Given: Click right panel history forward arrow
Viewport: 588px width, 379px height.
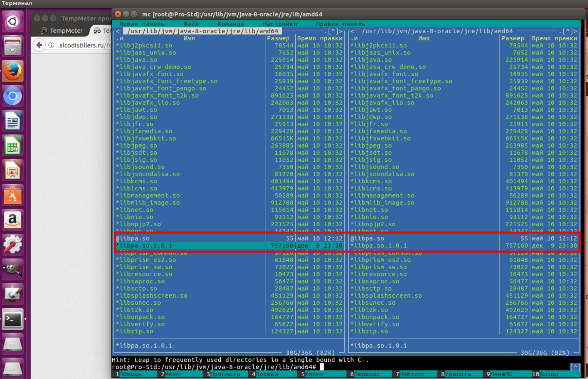Looking at the screenshot, I should coord(576,31).
